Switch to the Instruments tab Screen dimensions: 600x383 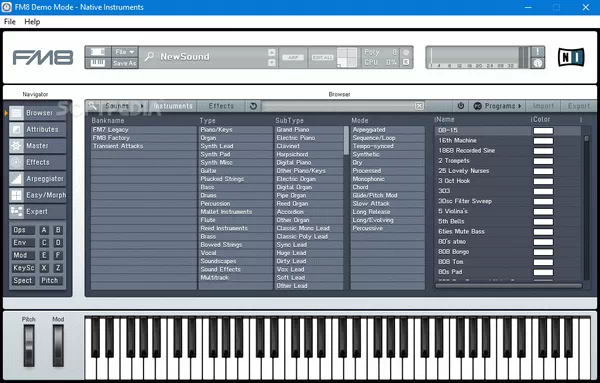pyautogui.click(x=173, y=106)
